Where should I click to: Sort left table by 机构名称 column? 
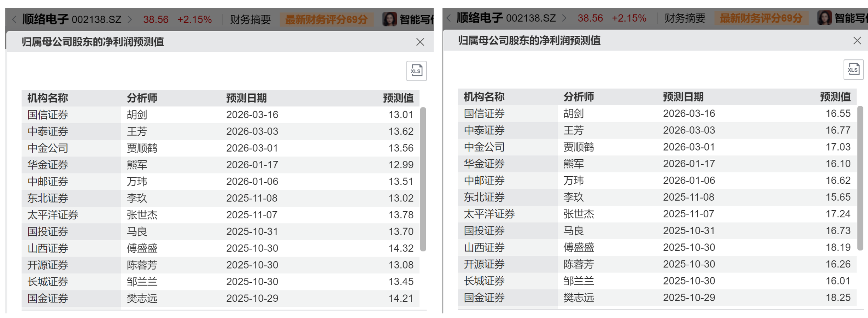coord(48,98)
